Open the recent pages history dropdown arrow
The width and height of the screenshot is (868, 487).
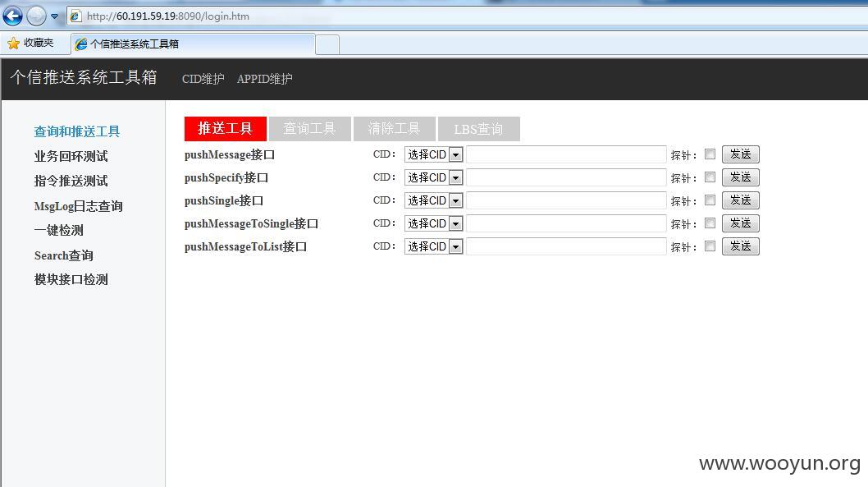coord(54,16)
